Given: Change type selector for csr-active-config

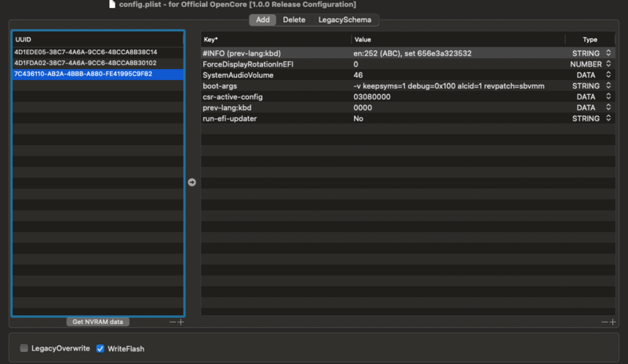Looking at the screenshot, I should click(x=607, y=96).
